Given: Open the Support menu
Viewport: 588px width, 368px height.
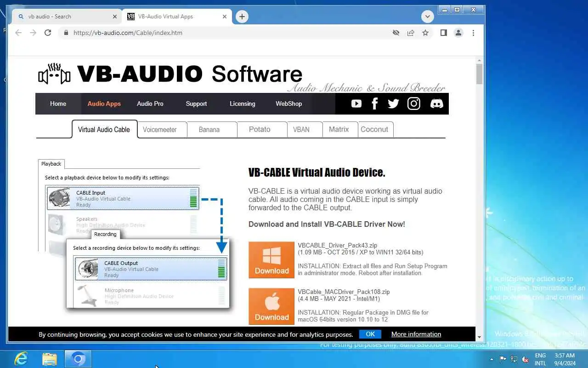Looking at the screenshot, I should (x=196, y=103).
